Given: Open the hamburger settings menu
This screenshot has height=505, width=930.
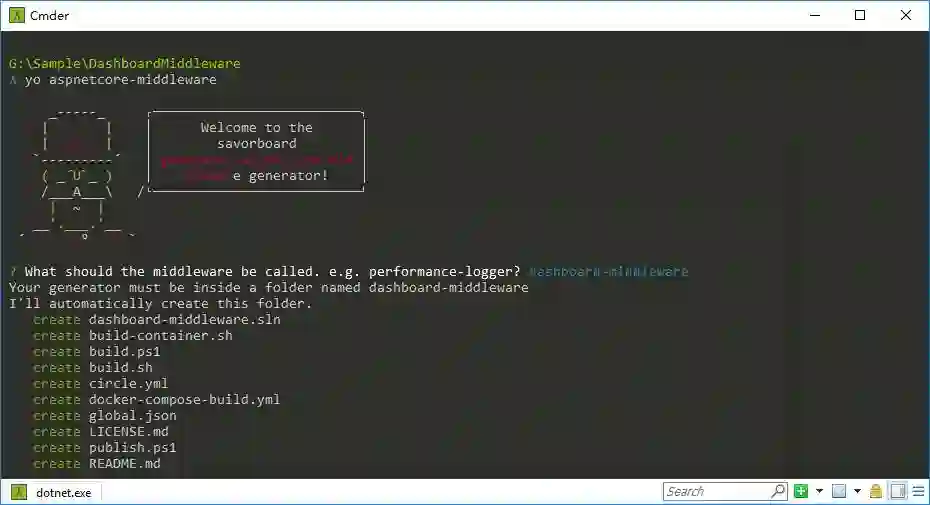Looking at the screenshot, I should (918, 491).
